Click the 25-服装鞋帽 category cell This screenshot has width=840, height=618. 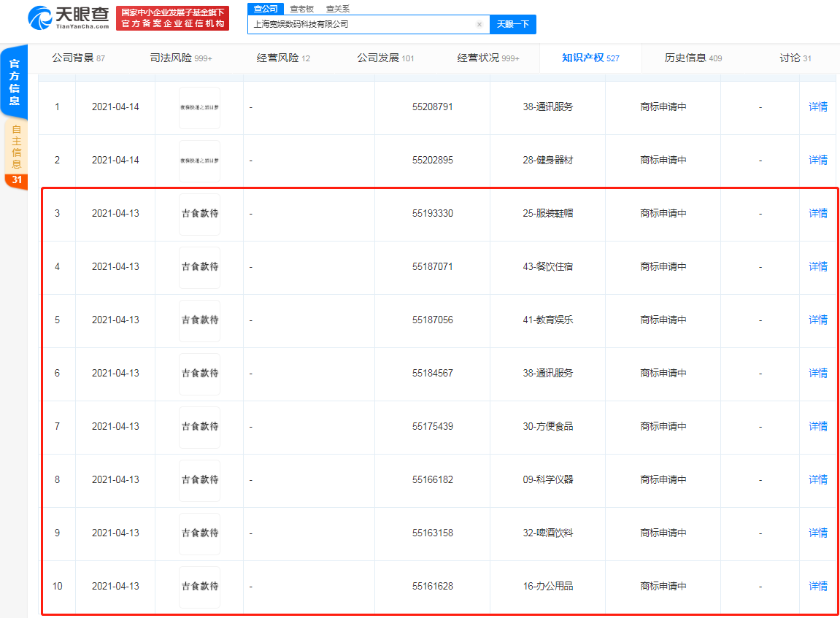pyautogui.click(x=547, y=214)
